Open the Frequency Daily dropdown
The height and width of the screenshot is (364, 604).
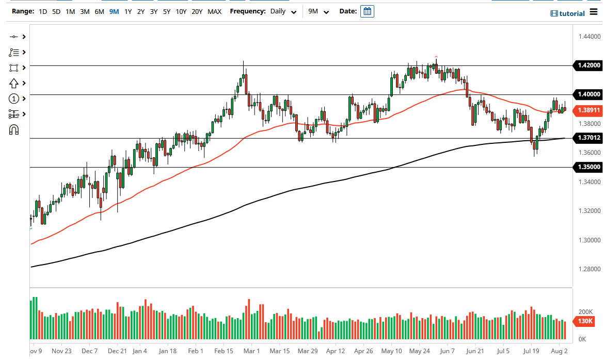coord(283,11)
